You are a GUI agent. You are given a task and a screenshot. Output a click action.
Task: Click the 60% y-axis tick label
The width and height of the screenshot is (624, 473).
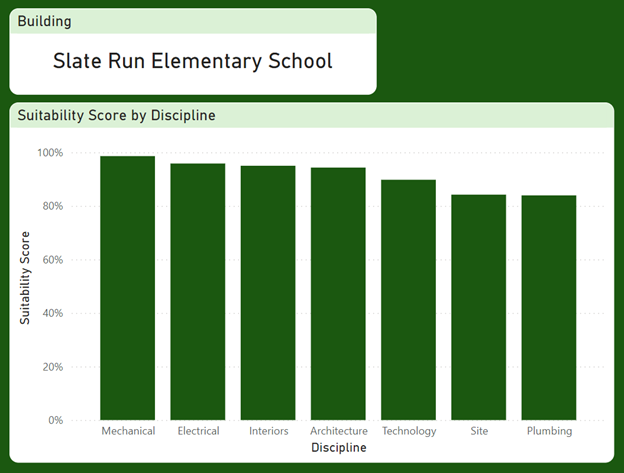(x=53, y=260)
